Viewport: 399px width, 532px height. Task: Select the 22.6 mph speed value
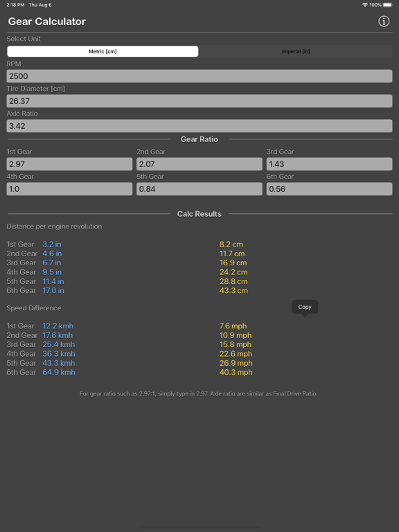click(x=236, y=354)
